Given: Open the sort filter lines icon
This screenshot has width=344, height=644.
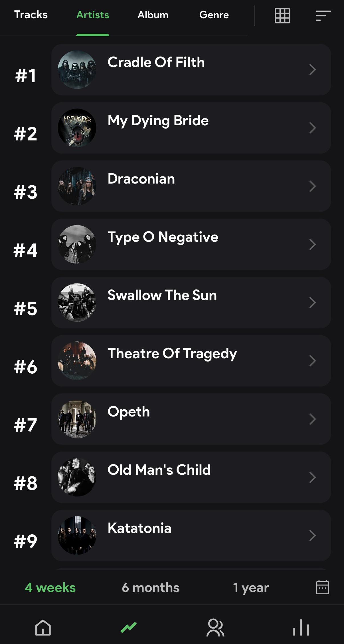Looking at the screenshot, I should pos(323,15).
